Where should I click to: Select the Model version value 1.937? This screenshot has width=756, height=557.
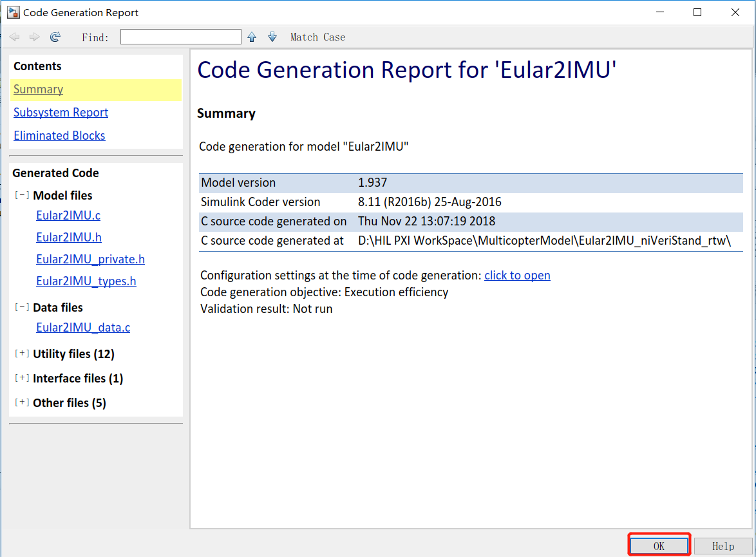click(x=372, y=183)
